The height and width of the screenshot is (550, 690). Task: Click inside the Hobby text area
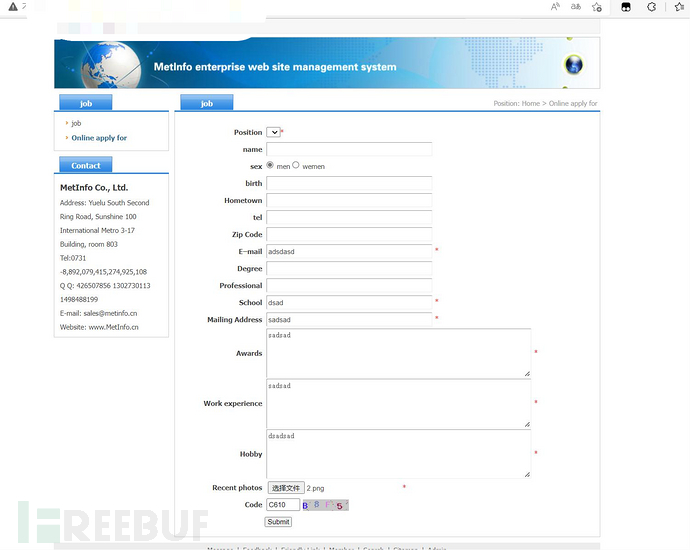398,454
